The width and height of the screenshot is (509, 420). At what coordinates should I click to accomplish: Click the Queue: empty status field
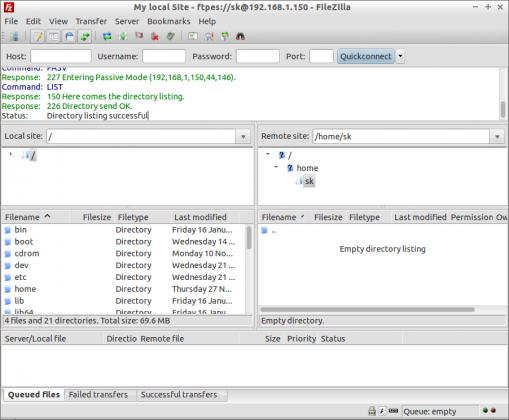click(x=440, y=411)
